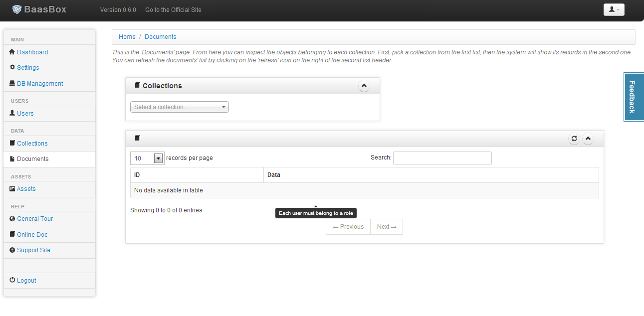
Task: Click the book icon in table panel header
Action: (x=138, y=138)
